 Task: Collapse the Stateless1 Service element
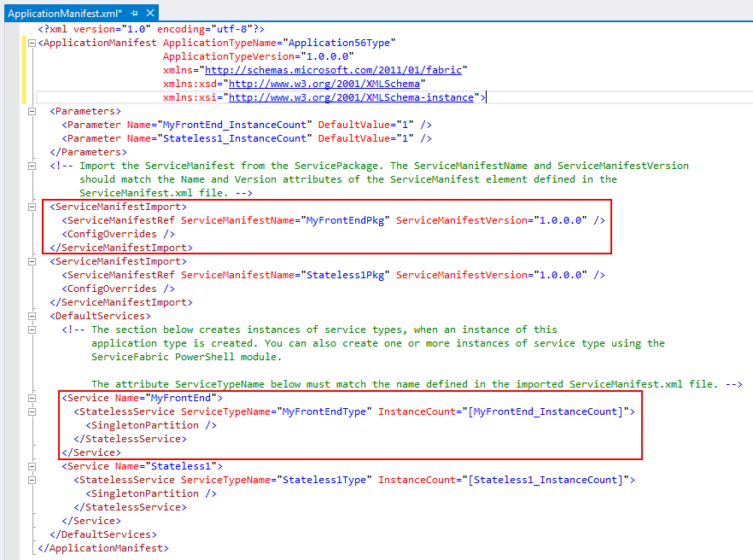click(x=31, y=466)
